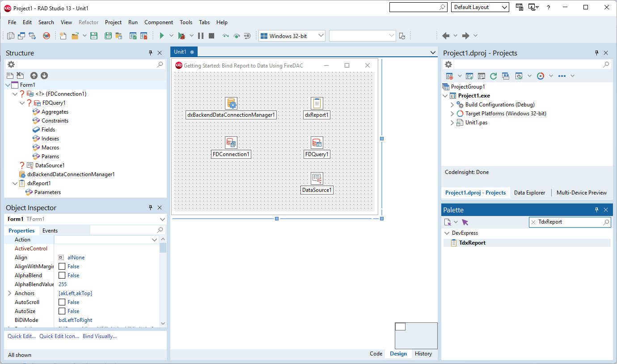The height and width of the screenshot is (364, 617).
Task: Open the Component menu
Action: click(x=159, y=22)
